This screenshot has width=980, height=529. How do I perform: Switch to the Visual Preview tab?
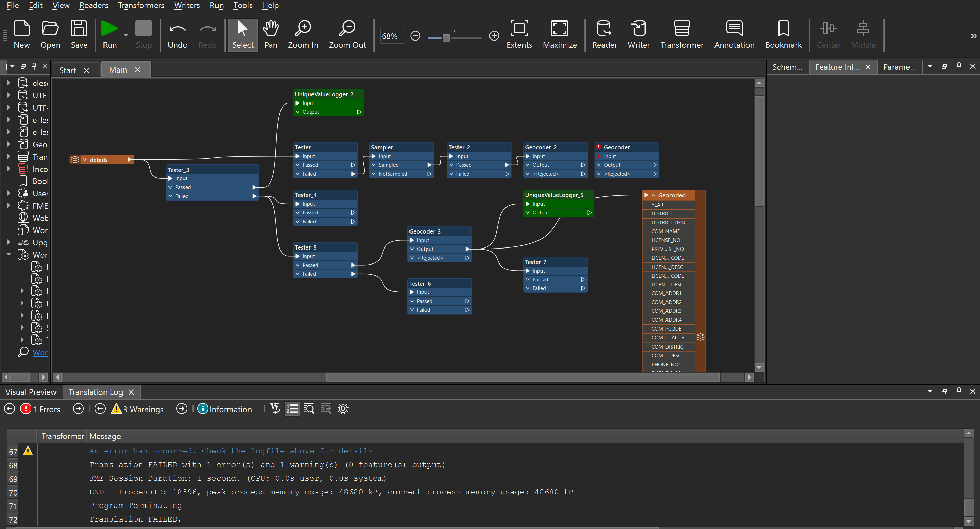(x=31, y=391)
